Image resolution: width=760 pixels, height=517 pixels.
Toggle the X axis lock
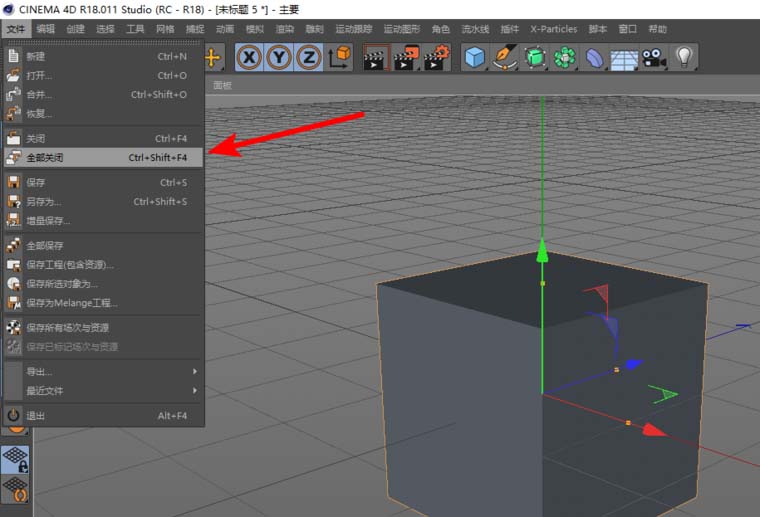coord(248,57)
